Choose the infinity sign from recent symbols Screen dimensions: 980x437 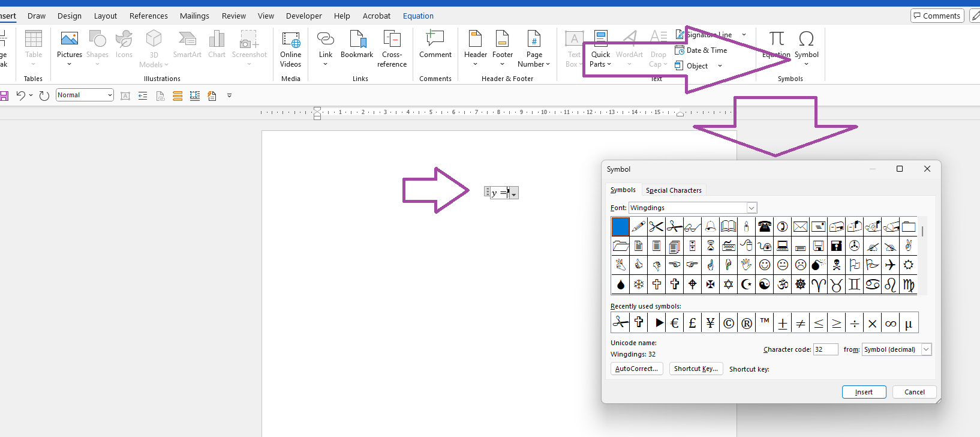pyautogui.click(x=891, y=323)
